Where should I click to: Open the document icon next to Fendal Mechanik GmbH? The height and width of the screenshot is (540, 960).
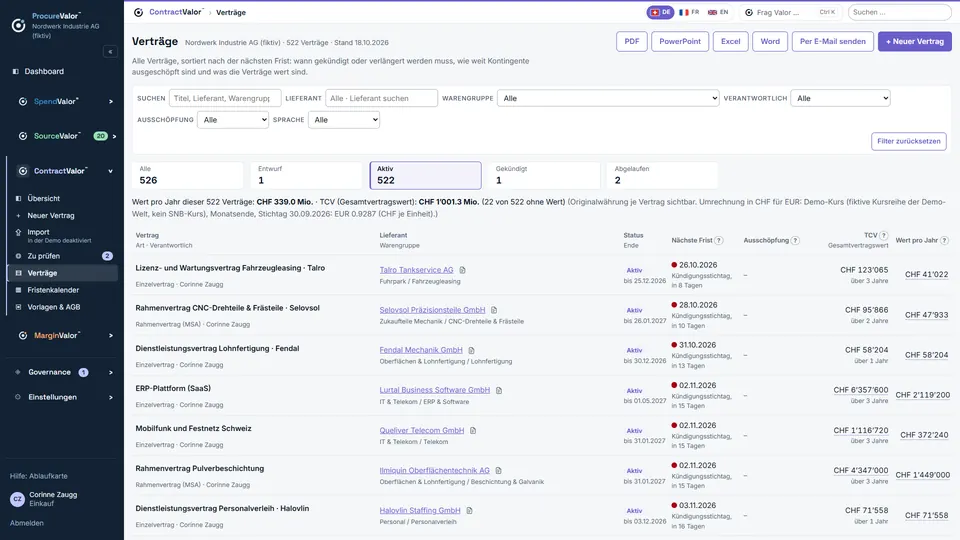click(x=471, y=350)
